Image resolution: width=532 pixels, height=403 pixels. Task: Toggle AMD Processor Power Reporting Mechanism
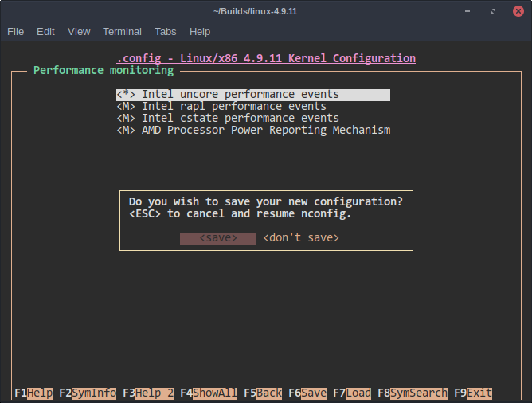coord(253,131)
